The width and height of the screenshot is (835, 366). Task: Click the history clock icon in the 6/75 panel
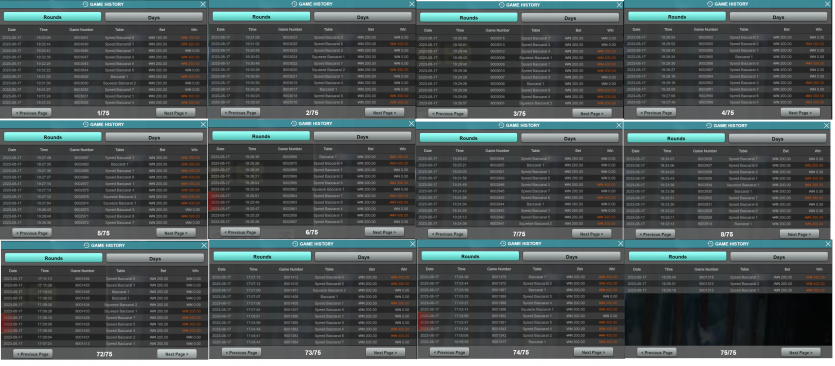pyautogui.click(x=294, y=123)
